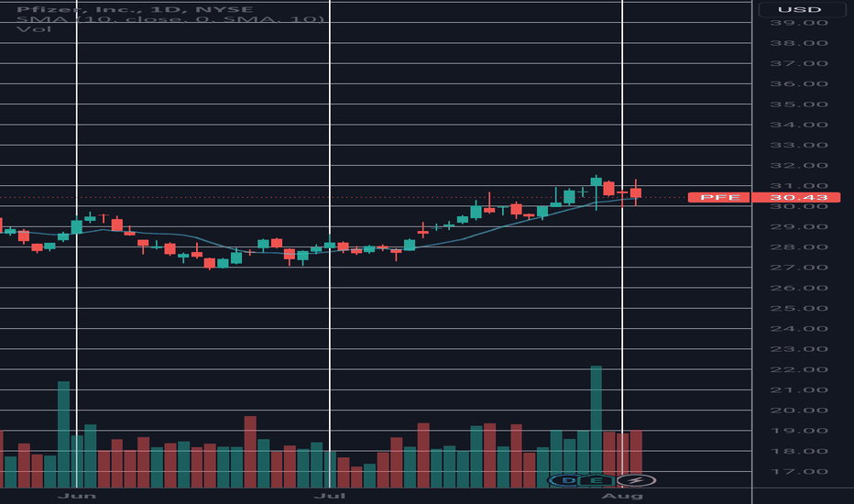Select the tall green volume bar before June
Image resolution: width=854 pixels, height=504 pixels.
(64, 434)
